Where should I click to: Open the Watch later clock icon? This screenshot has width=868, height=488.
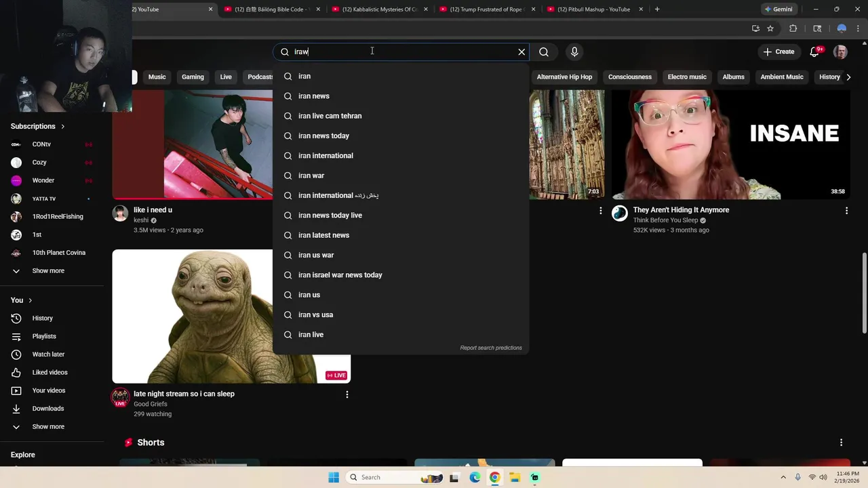16,354
